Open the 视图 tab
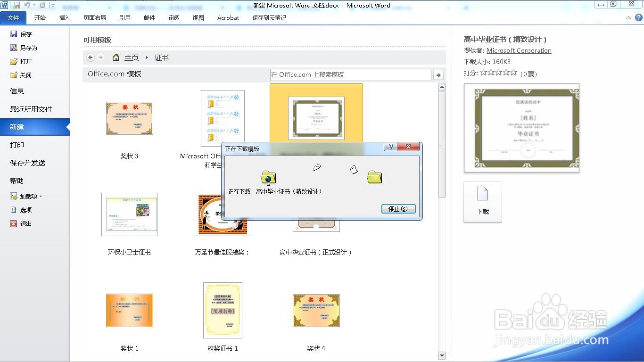Image resolution: width=644 pixels, height=362 pixels. point(198,17)
